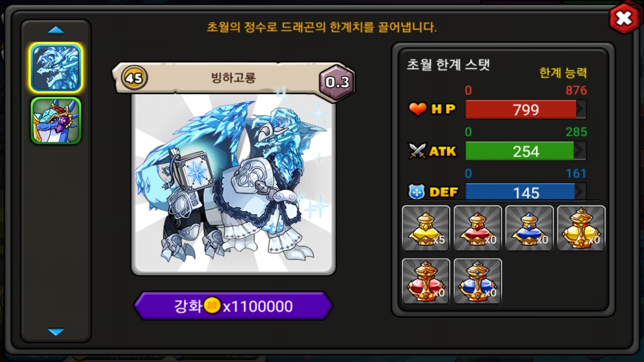Click the level 45 gold badge
The height and width of the screenshot is (362, 644).
134,78
